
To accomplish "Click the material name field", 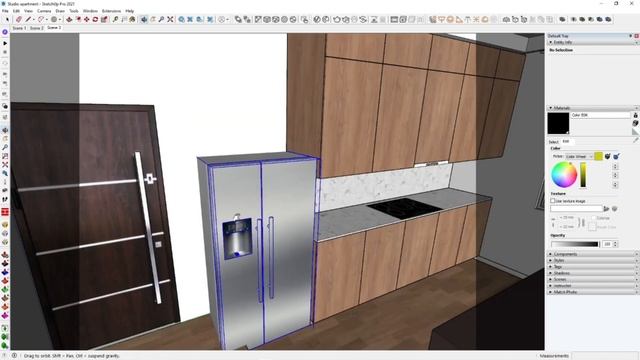I will [600, 116].
